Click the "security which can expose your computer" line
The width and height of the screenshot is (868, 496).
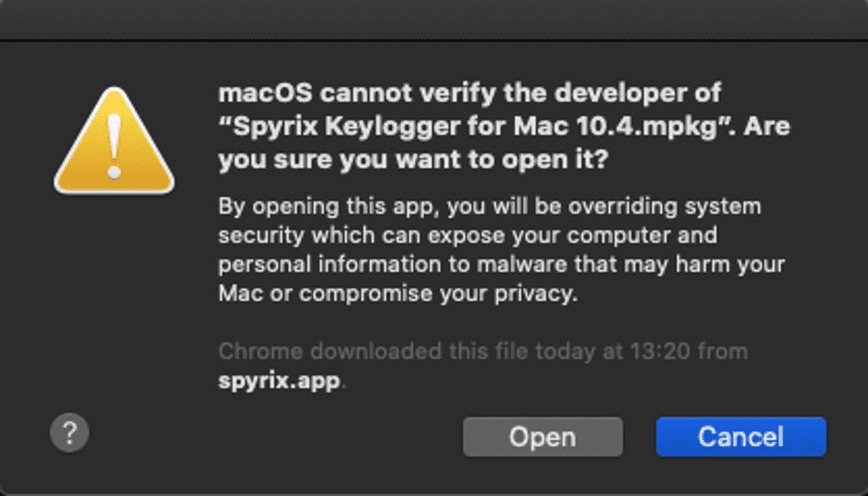tap(468, 236)
